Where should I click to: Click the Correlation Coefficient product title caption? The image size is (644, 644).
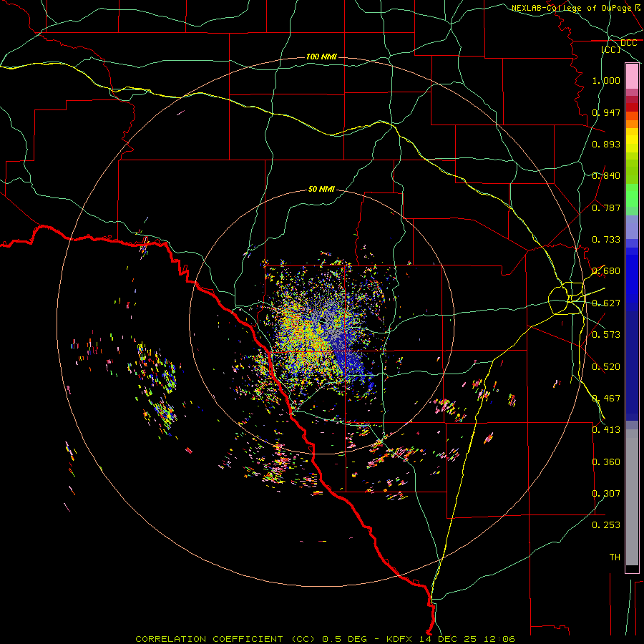[225, 639]
